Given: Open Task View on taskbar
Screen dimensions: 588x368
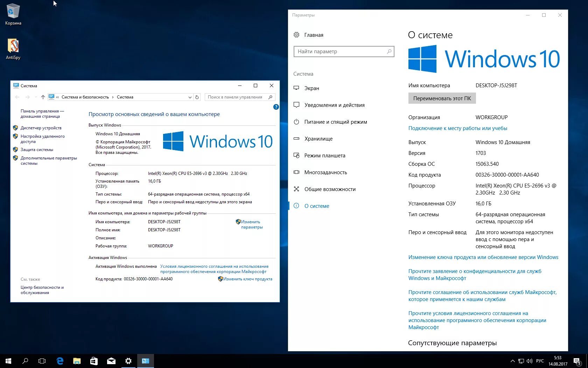Looking at the screenshot, I should click(42, 361).
